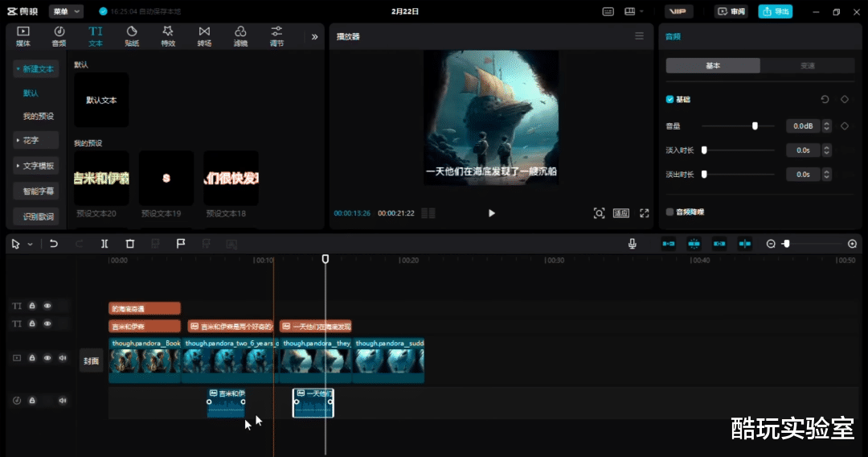Open the 菜单 dropdown menu

[x=67, y=11]
